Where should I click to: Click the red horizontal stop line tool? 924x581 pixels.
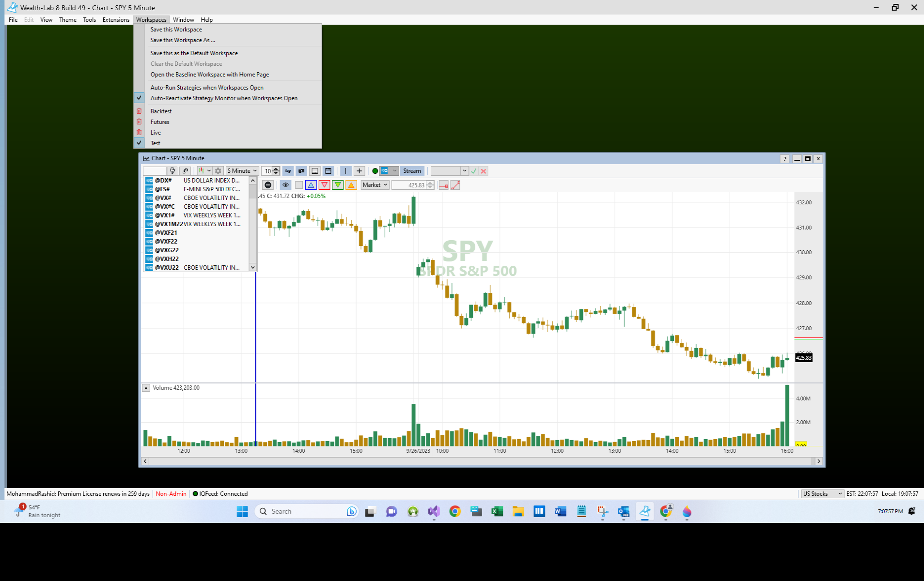[x=443, y=185]
